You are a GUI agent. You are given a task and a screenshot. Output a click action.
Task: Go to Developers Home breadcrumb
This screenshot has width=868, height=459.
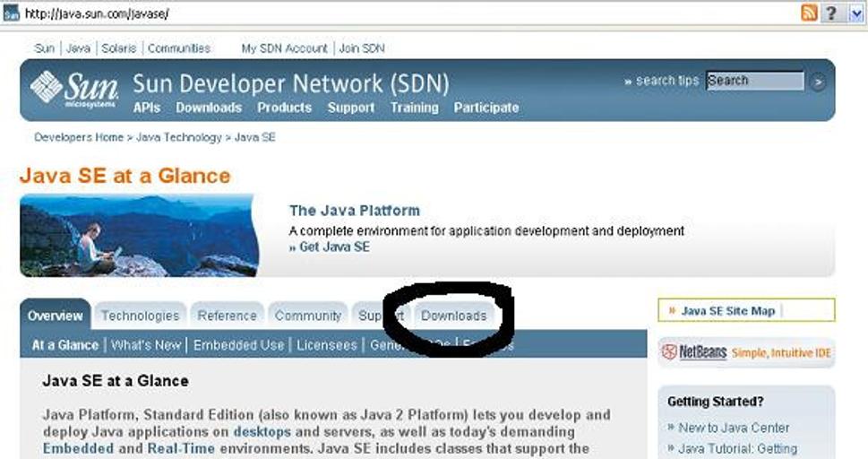tap(79, 137)
